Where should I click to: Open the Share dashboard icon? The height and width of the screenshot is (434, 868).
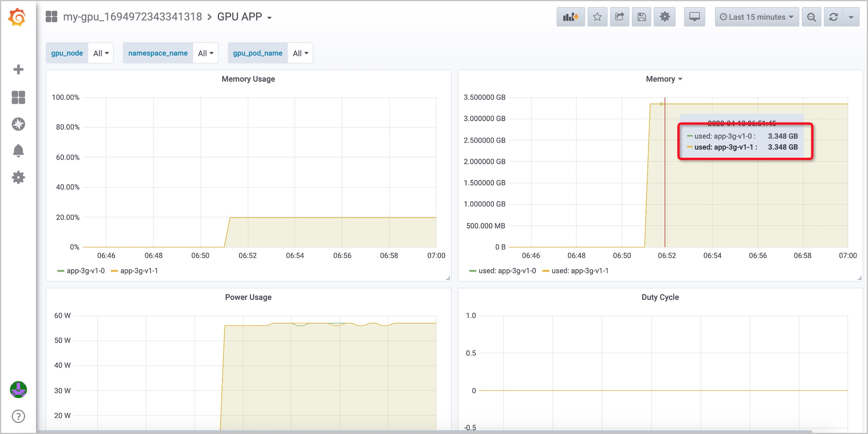(x=619, y=17)
